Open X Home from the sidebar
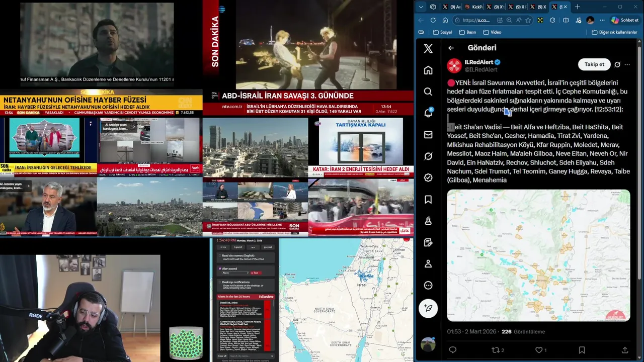This screenshot has width=644, height=362. click(428, 70)
